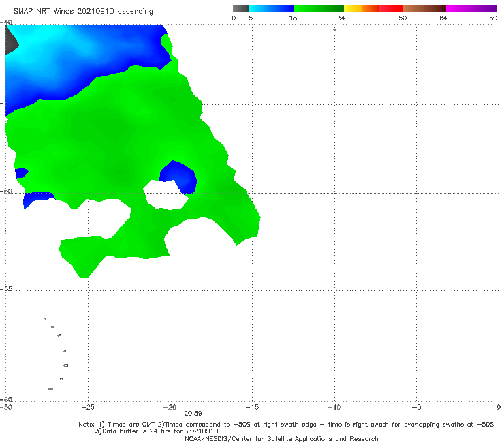Select the gray segment of the wind color bar
The image size is (504, 443).
click(x=241, y=8)
